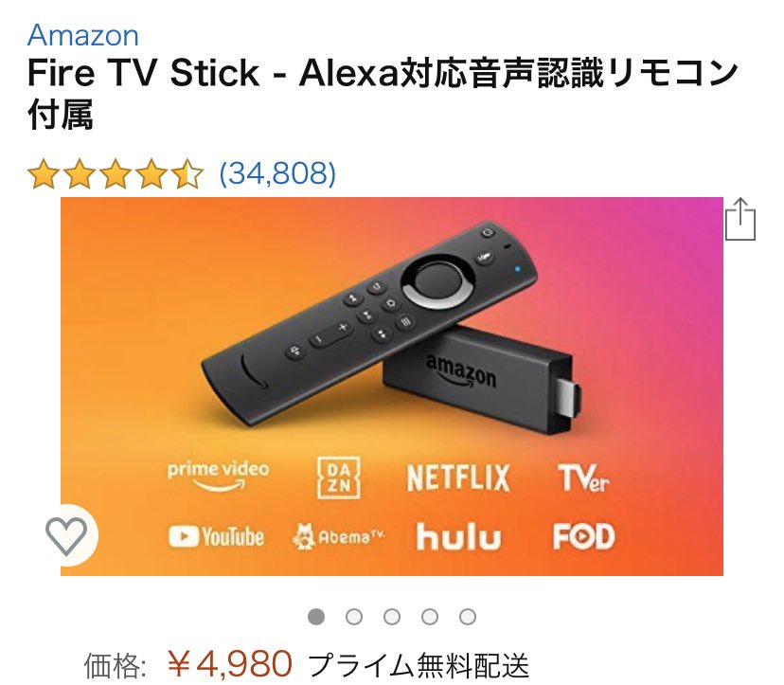This screenshot has height=685, width=784.
Task: Click the Netflix logo in product image
Action: pyautogui.click(x=458, y=478)
